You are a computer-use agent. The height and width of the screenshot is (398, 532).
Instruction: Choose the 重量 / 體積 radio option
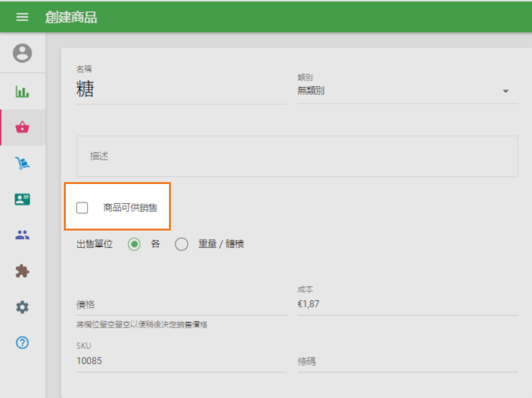point(182,244)
